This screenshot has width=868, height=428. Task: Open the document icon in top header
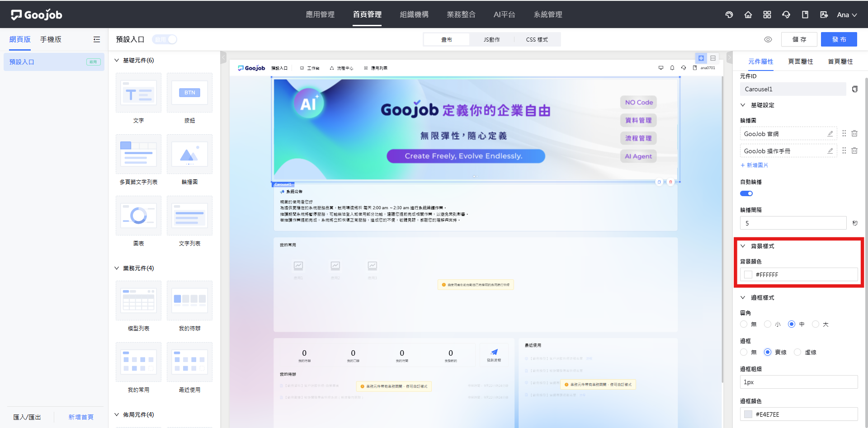point(805,14)
